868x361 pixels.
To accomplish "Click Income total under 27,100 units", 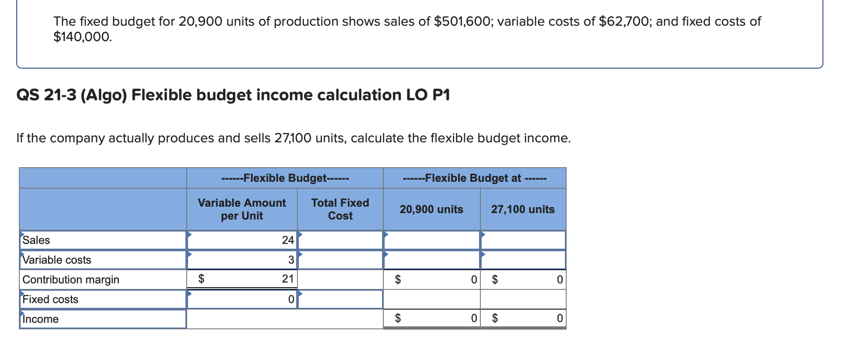I will [x=523, y=319].
